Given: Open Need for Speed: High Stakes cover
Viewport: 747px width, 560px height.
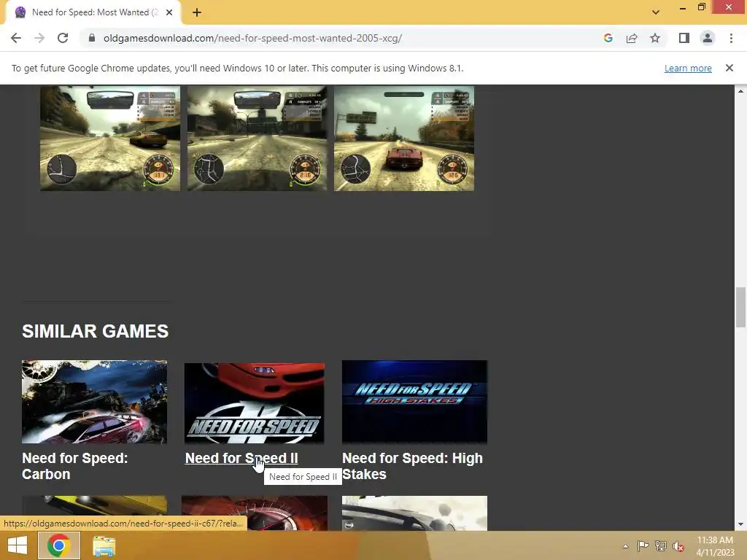Looking at the screenshot, I should [x=414, y=402].
